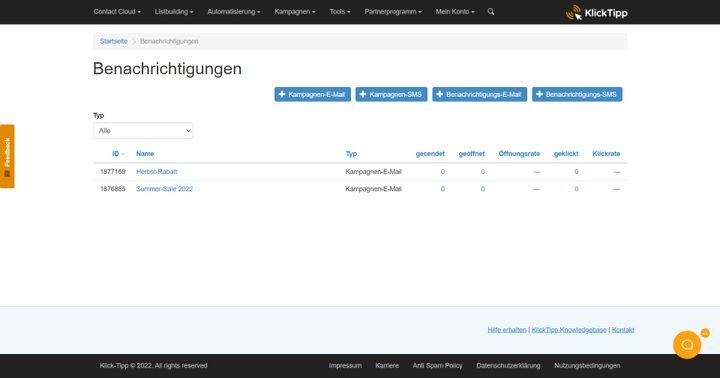Open Impressum in the footer

pyautogui.click(x=345, y=366)
